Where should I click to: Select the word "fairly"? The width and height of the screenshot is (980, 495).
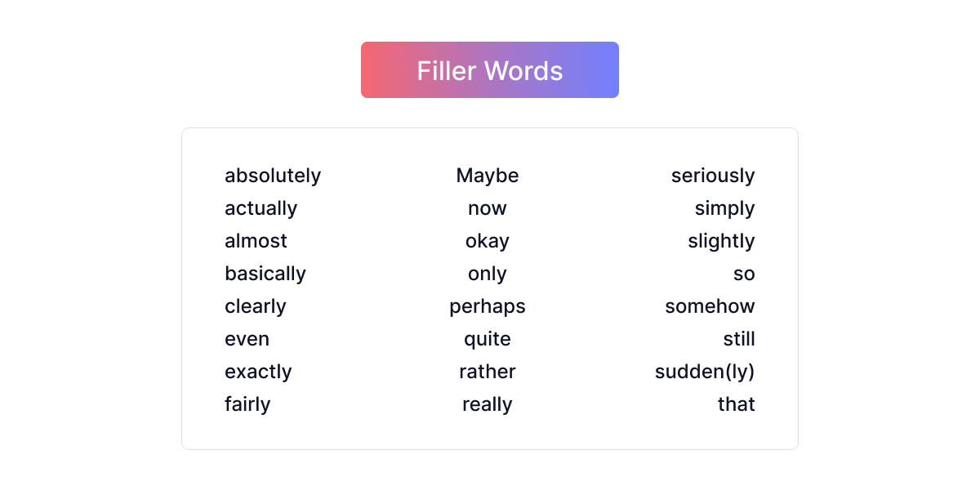point(247,404)
